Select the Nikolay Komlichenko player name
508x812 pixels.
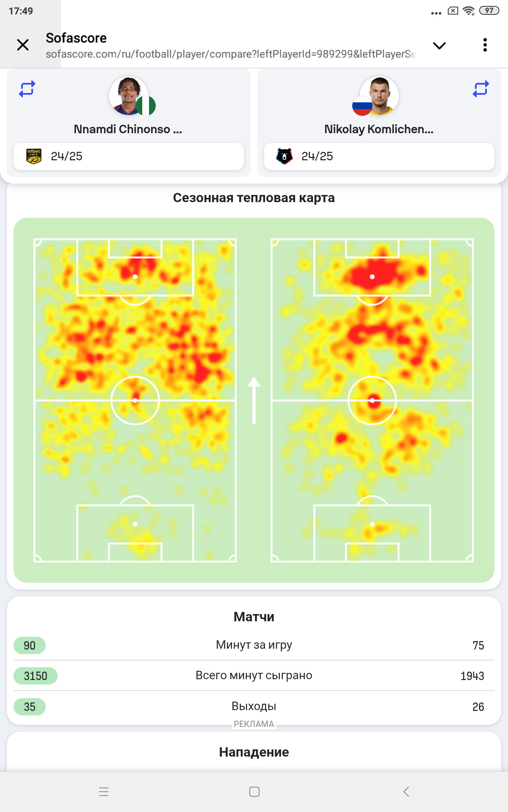(x=379, y=129)
